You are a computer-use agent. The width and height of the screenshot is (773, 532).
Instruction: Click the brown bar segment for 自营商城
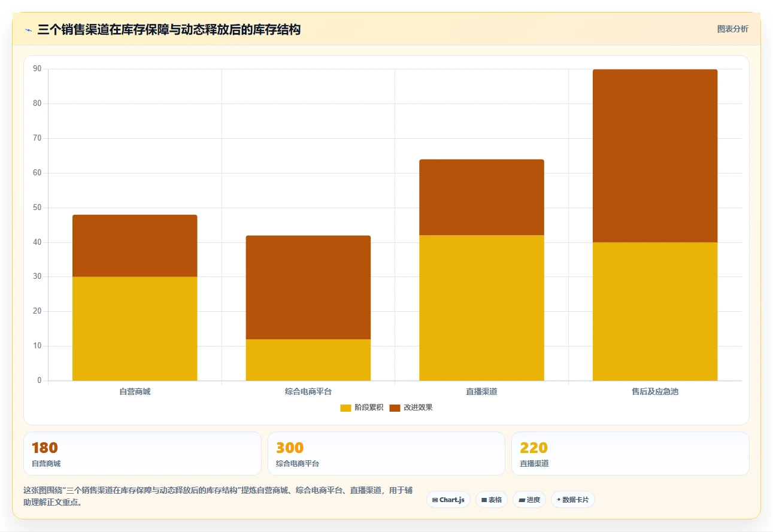pos(135,245)
